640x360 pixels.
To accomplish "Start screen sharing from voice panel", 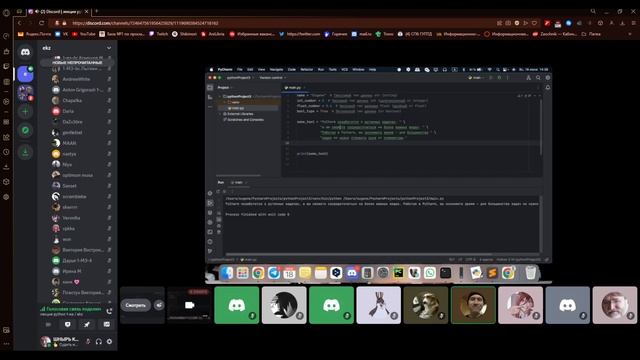I will pos(68,324).
